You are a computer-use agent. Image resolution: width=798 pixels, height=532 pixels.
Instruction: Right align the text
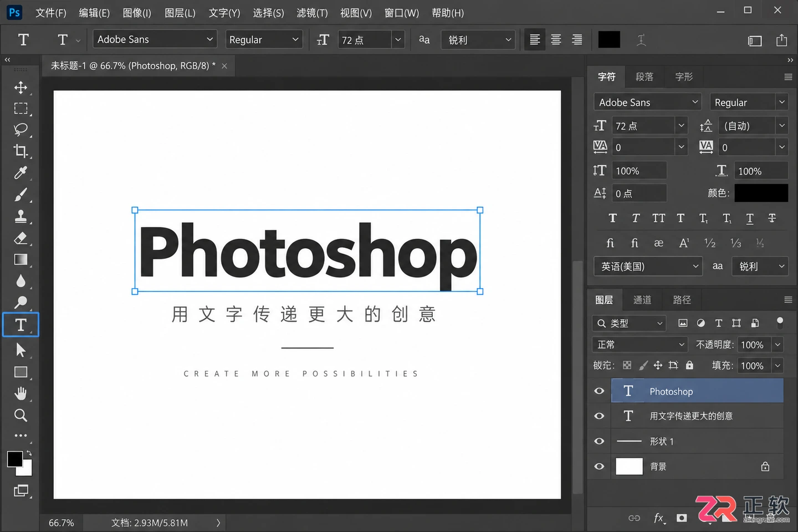pos(577,40)
